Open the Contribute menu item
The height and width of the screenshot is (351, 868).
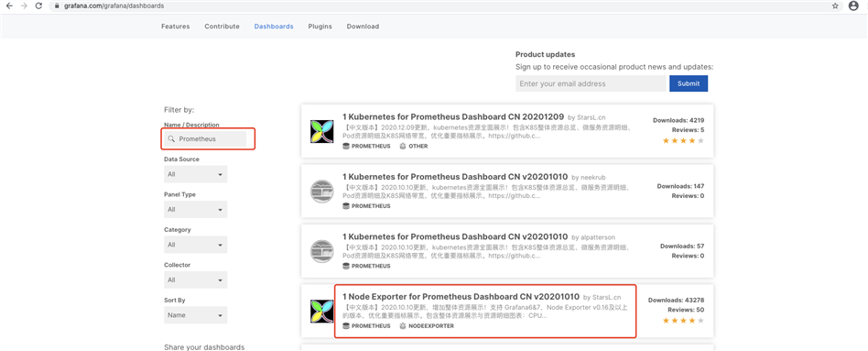click(x=222, y=27)
